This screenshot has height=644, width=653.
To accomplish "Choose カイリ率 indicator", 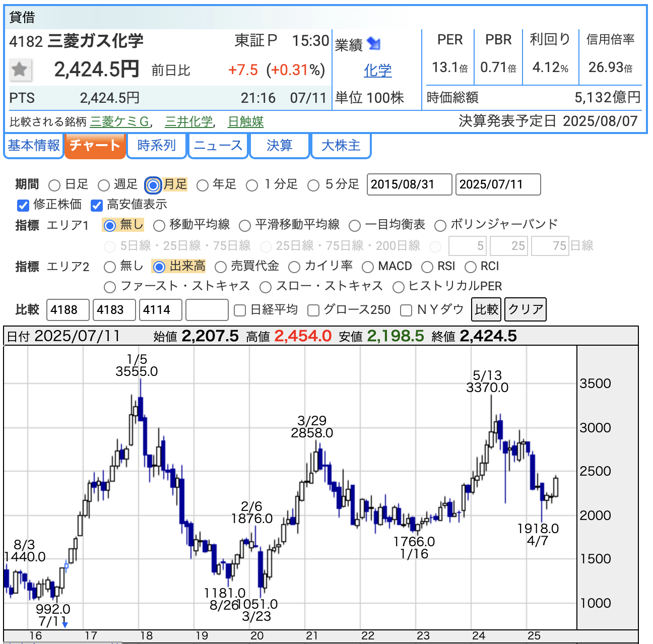I will (x=294, y=267).
